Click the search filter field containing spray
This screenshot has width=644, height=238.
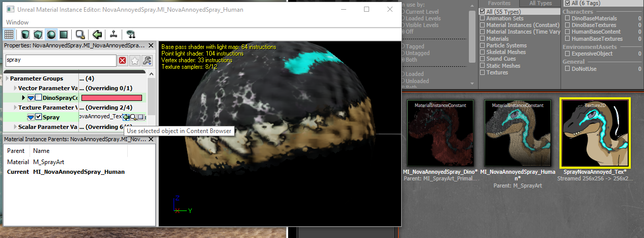(x=61, y=61)
